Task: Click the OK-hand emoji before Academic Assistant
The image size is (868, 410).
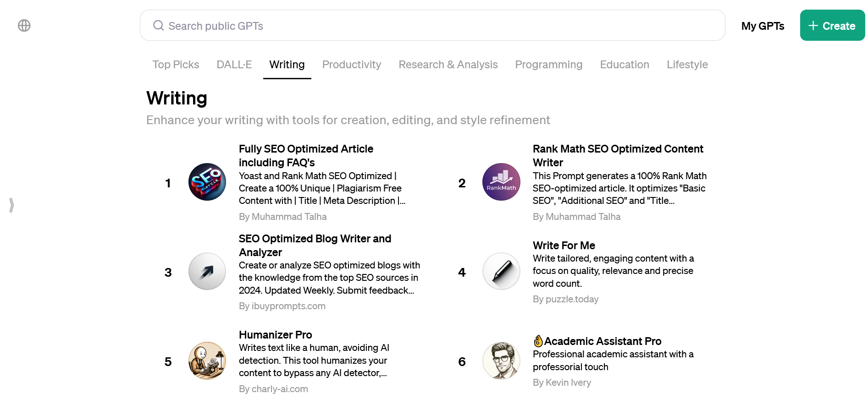Action: pos(538,341)
